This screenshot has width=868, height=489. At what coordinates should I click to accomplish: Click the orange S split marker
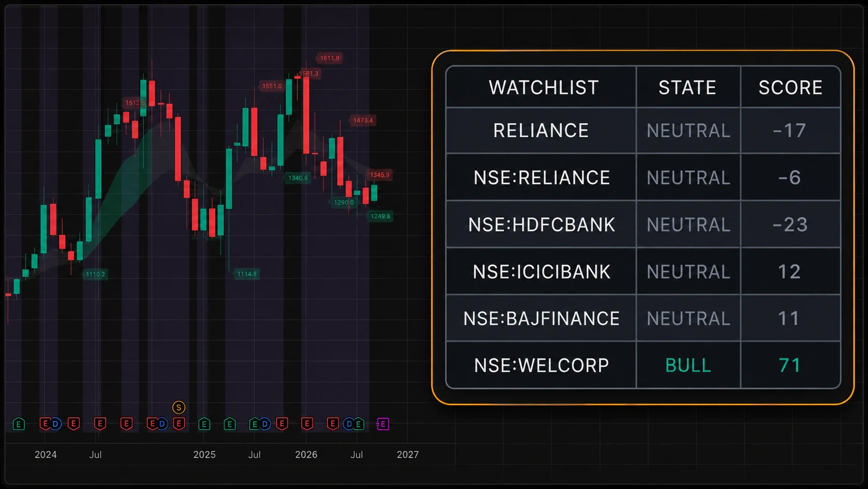pyautogui.click(x=179, y=407)
